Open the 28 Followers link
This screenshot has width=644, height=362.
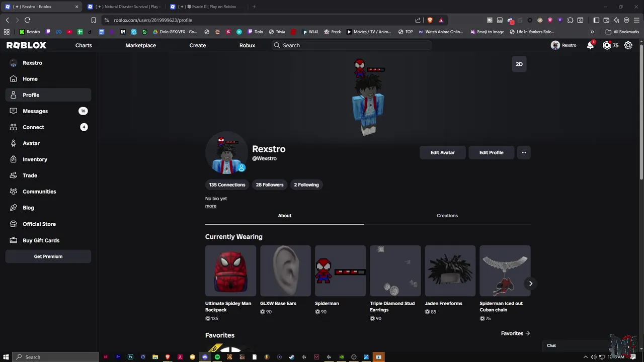tap(270, 185)
